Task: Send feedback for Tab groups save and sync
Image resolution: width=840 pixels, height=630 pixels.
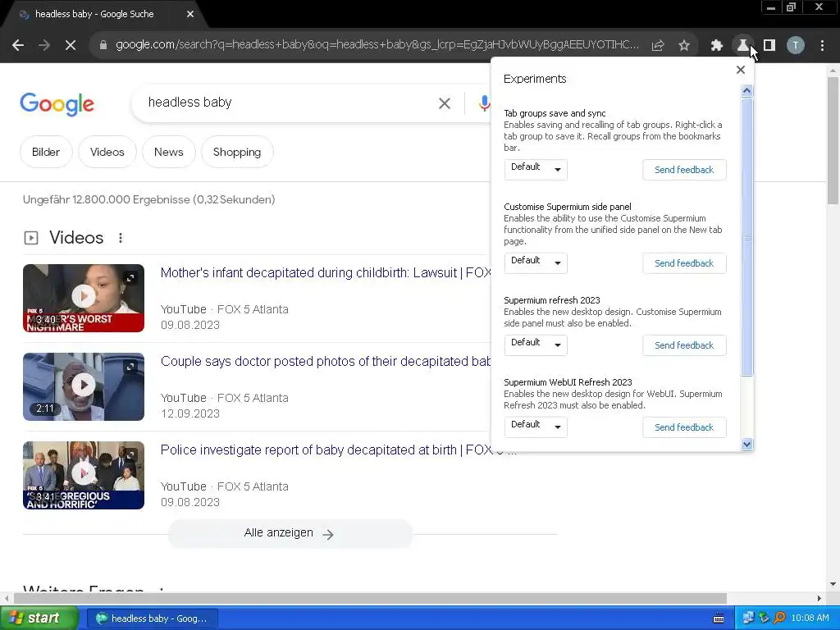Action: [x=684, y=170]
